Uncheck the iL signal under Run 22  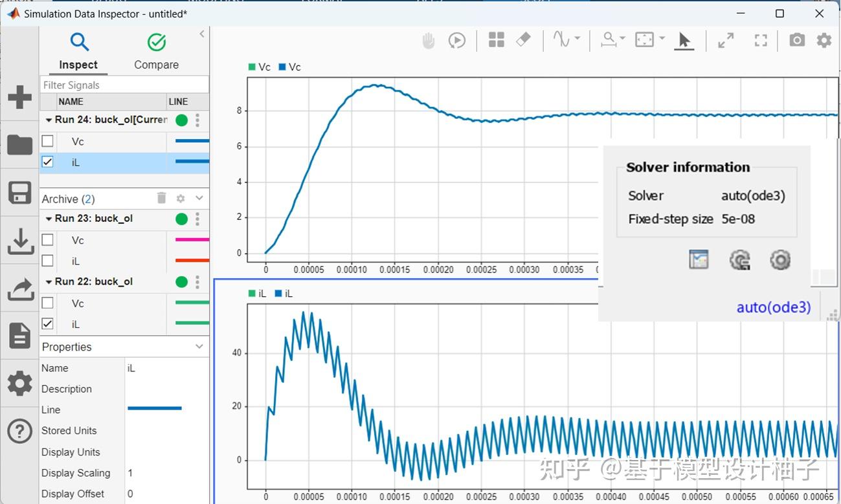47,323
